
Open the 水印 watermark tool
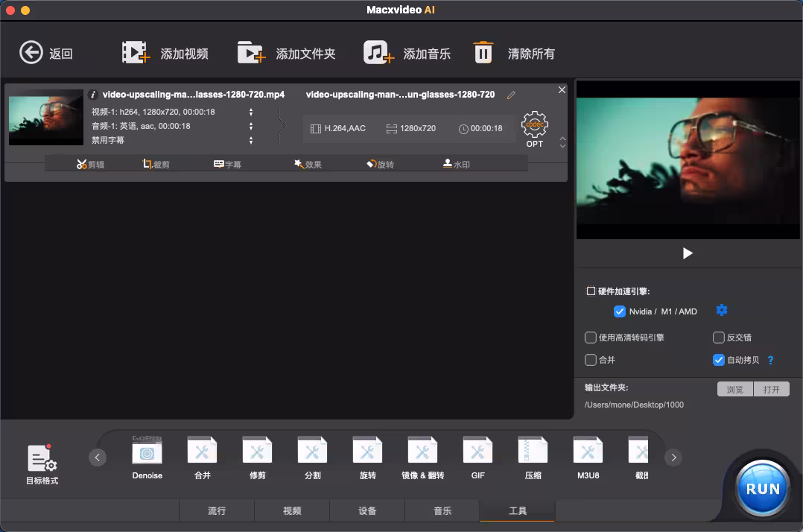coord(457,164)
